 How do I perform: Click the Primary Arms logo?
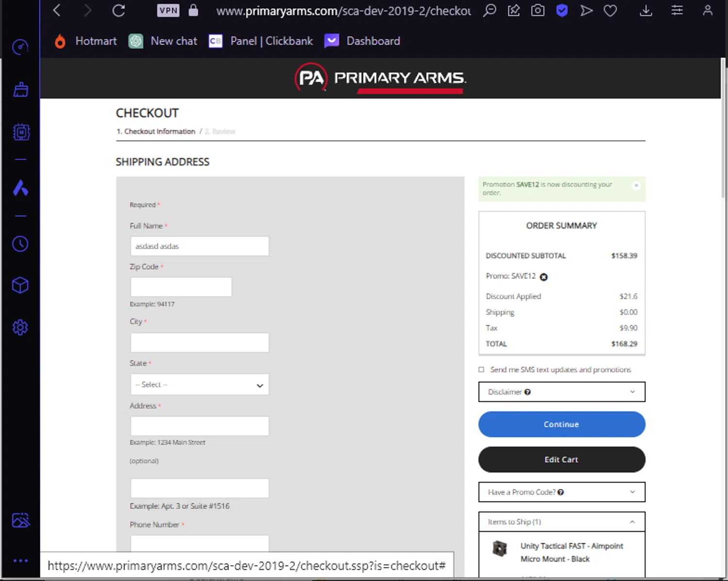tap(380, 78)
